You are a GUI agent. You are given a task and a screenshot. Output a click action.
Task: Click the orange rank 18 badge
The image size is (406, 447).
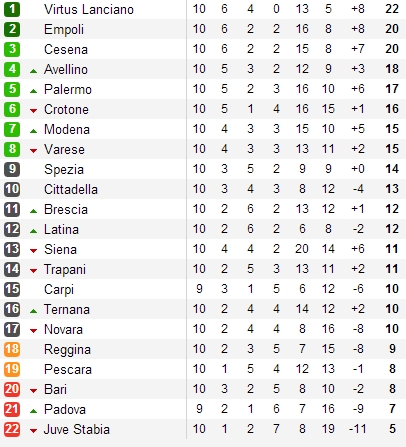click(12, 349)
